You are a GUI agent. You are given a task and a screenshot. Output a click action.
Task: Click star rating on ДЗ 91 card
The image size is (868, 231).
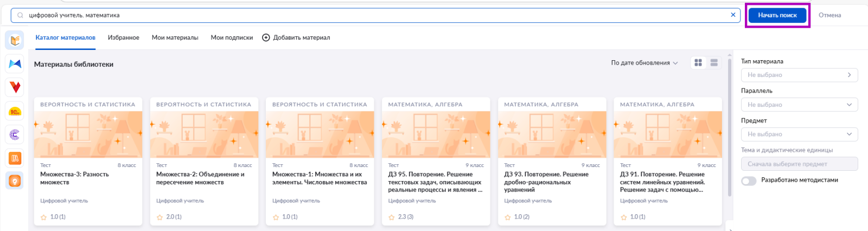tap(624, 217)
